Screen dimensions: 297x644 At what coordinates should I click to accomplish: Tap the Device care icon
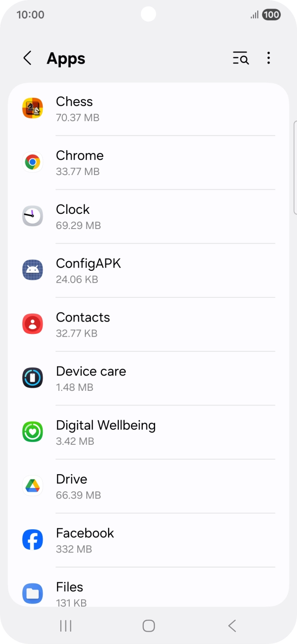pos(32,378)
